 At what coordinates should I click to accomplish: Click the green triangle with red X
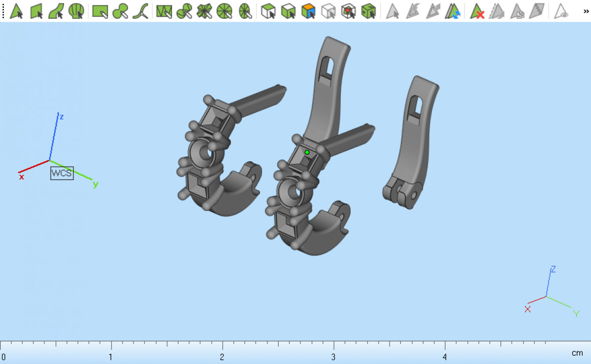click(477, 11)
